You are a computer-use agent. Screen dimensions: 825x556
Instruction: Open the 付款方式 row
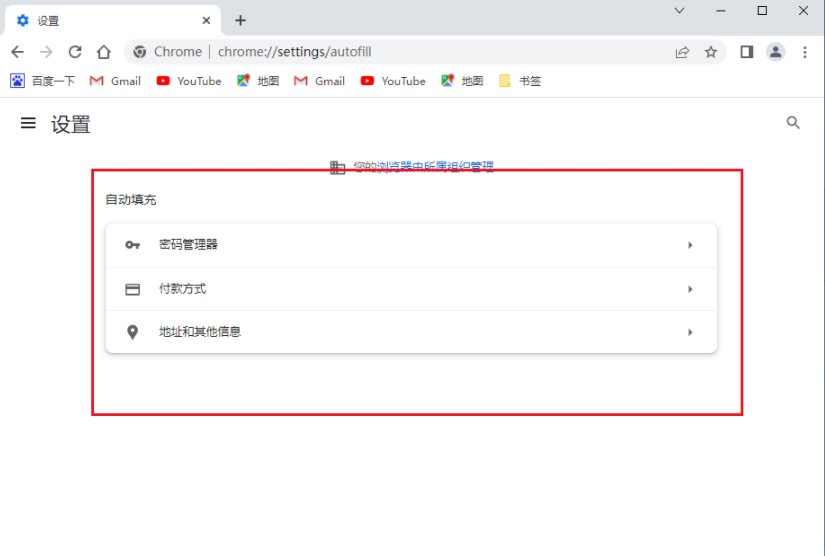[x=411, y=289]
